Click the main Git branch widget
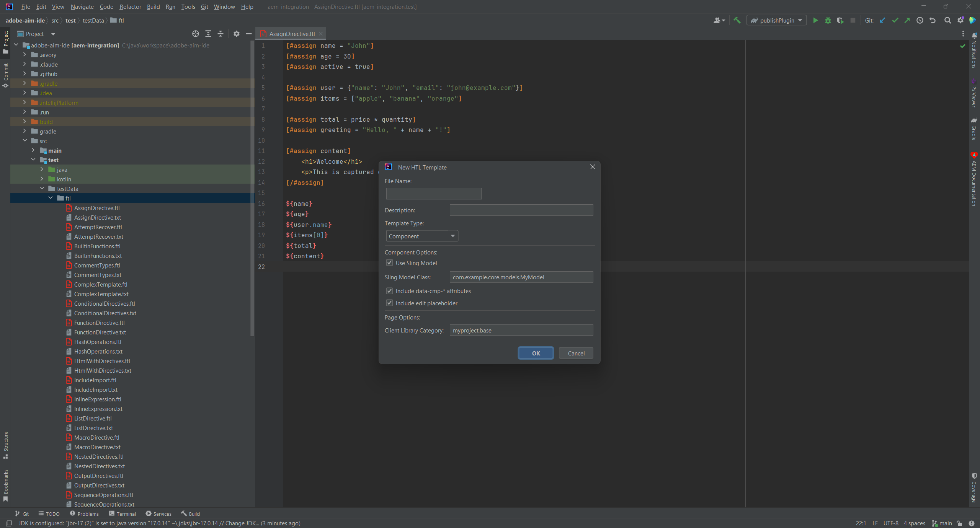 point(942,523)
